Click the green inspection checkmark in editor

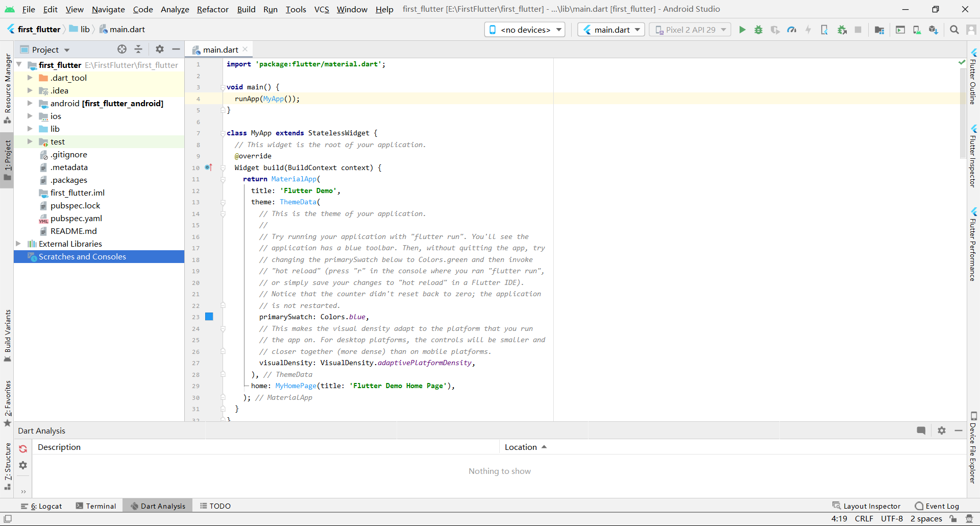[962, 62]
